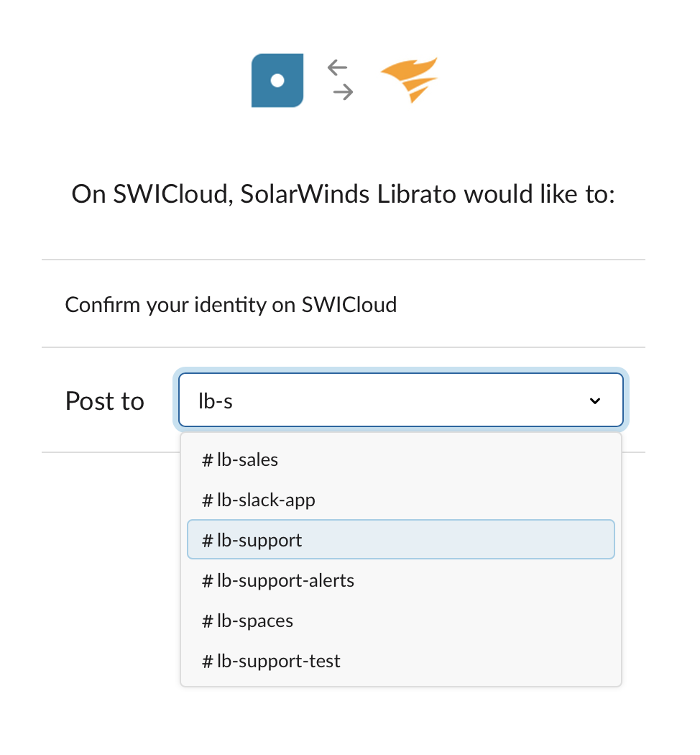This screenshot has height=755, width=700.
Task: Choose the lb-slack-app channel
Action: click(x=266, y=500)
